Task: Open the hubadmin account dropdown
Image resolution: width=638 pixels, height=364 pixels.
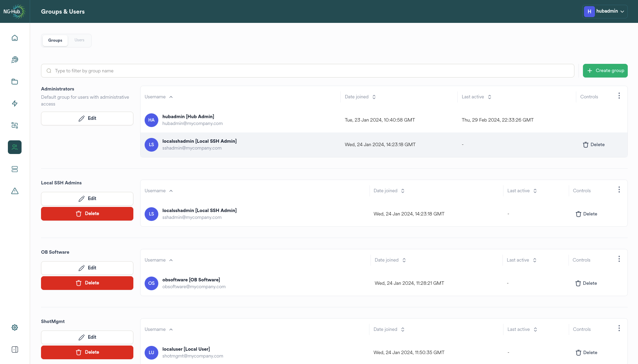Action: pyautogui.click(x=604, y=11)
